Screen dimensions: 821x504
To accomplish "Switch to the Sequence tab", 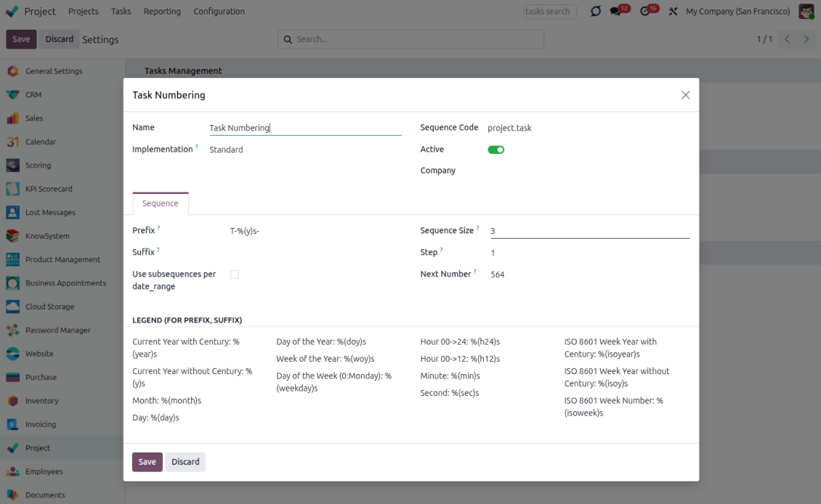I will 160,204.
